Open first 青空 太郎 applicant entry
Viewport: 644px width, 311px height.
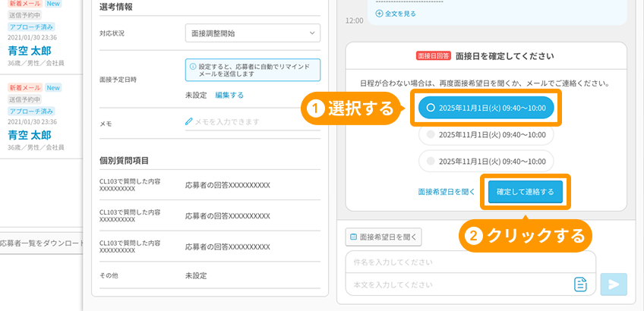pos(30,51)
